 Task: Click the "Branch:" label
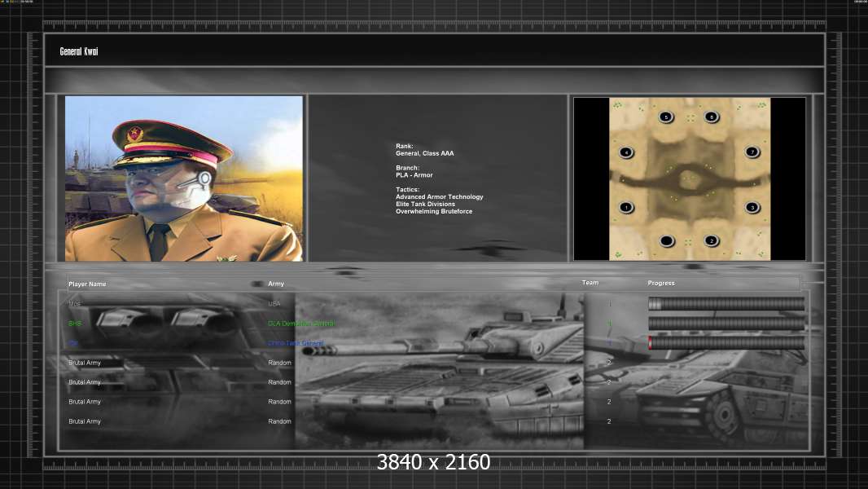[x=407, y=168]
